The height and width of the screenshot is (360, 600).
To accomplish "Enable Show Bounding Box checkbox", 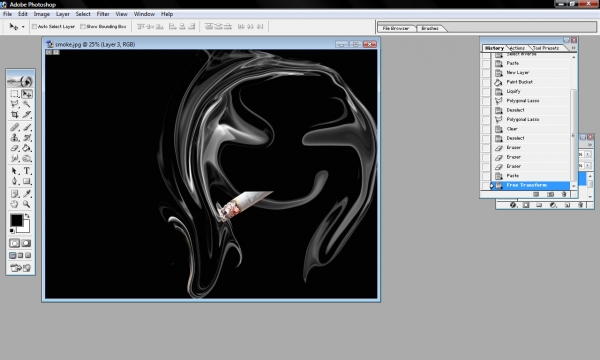I will (x=83, y=26).
